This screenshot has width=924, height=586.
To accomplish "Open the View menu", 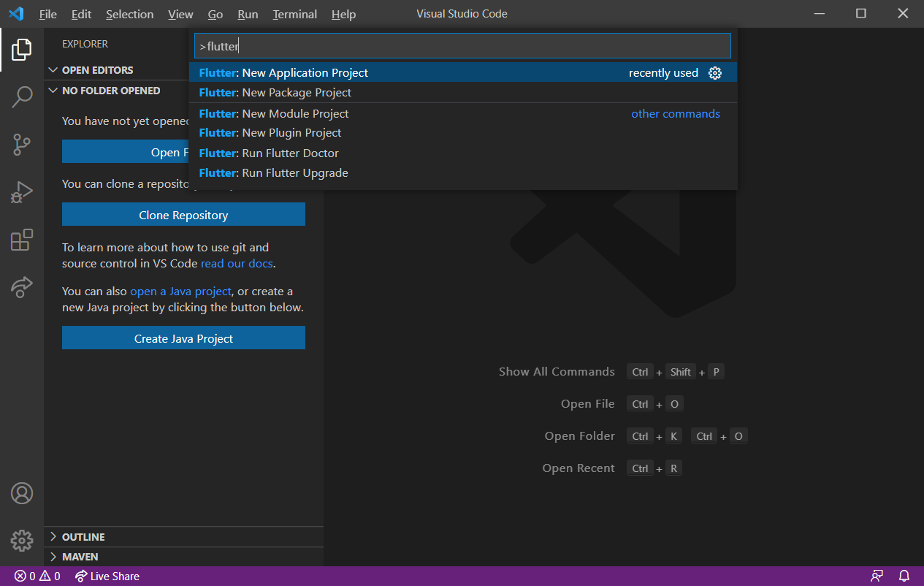I will coord(180,14).
